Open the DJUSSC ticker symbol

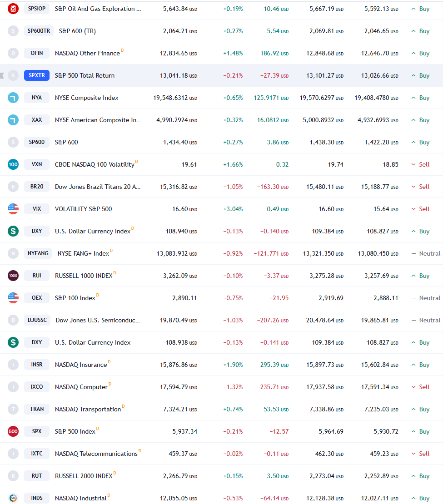coord(37,320)
